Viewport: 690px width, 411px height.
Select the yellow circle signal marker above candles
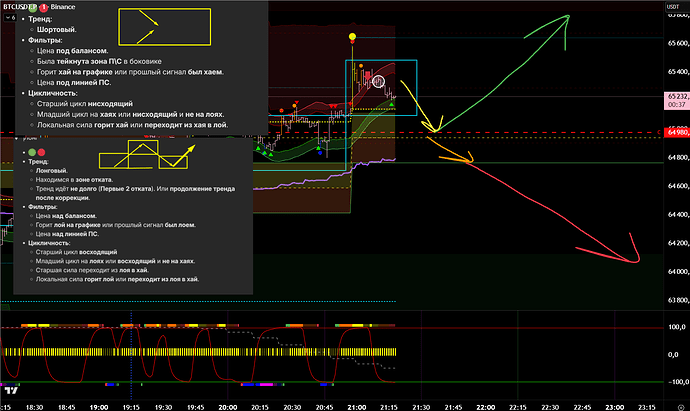click(x=353, y=37)
